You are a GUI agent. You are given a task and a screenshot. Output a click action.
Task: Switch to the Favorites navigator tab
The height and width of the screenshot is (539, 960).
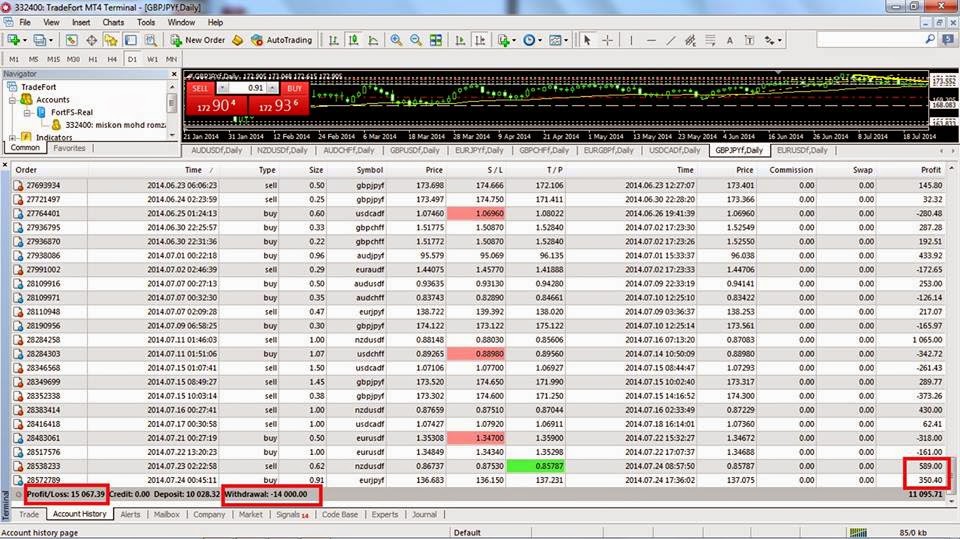click(x=69, y=148)
